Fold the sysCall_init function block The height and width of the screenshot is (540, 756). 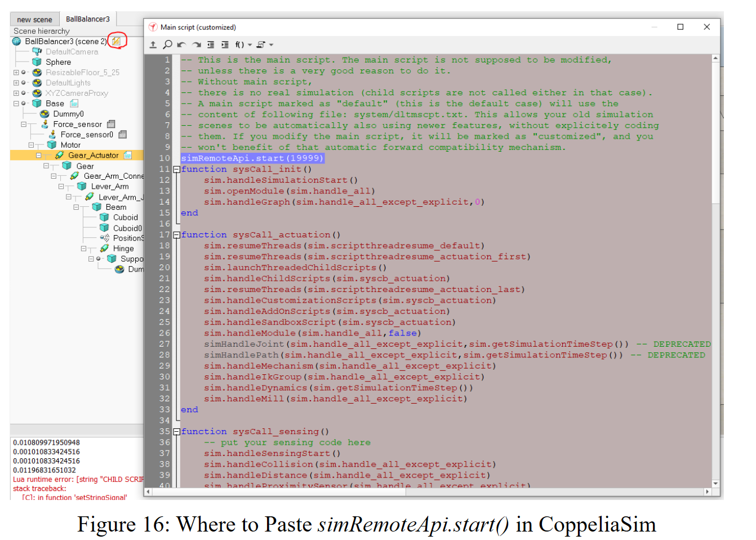[176, 169]
